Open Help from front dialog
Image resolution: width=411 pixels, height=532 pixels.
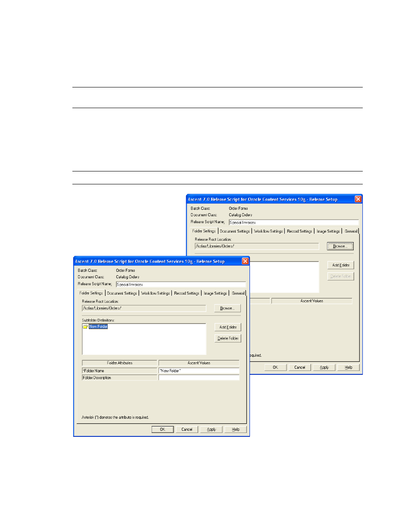coord(236,429)
